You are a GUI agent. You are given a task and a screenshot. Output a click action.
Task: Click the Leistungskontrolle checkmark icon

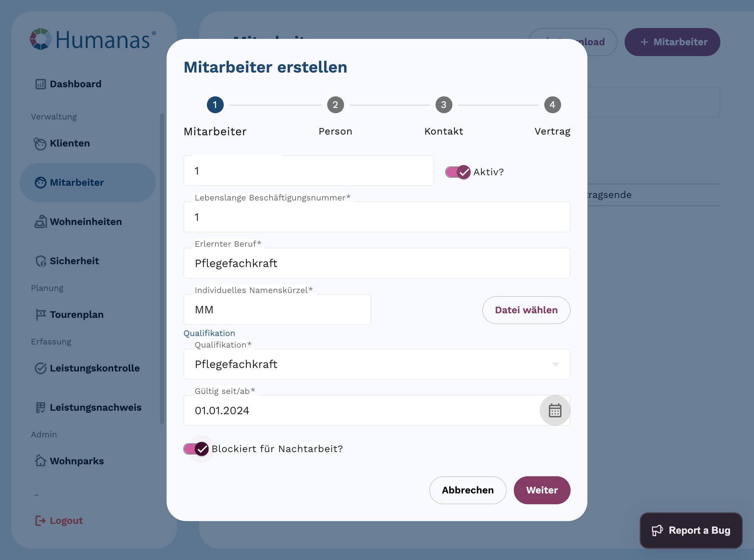(x=41, y=368)
